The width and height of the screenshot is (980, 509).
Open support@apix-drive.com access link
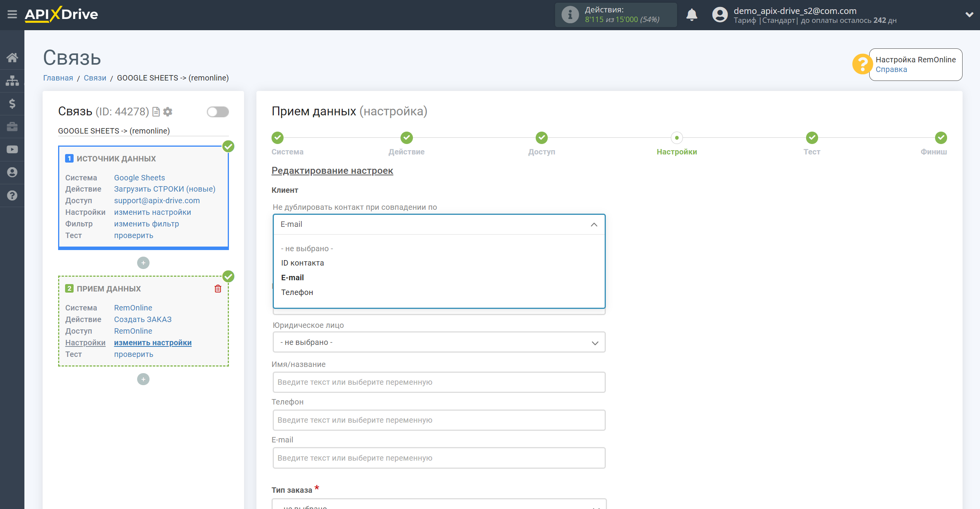pos(157,201)
